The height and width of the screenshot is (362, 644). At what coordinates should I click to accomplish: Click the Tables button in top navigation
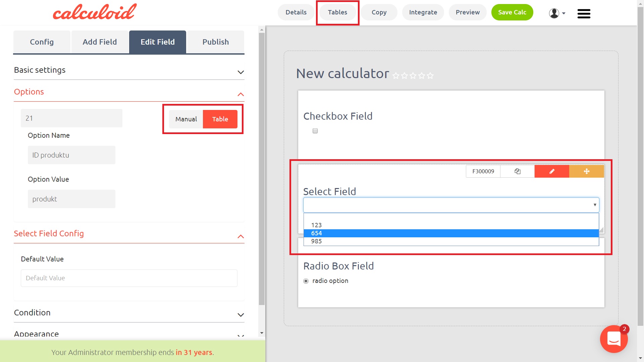337,12
